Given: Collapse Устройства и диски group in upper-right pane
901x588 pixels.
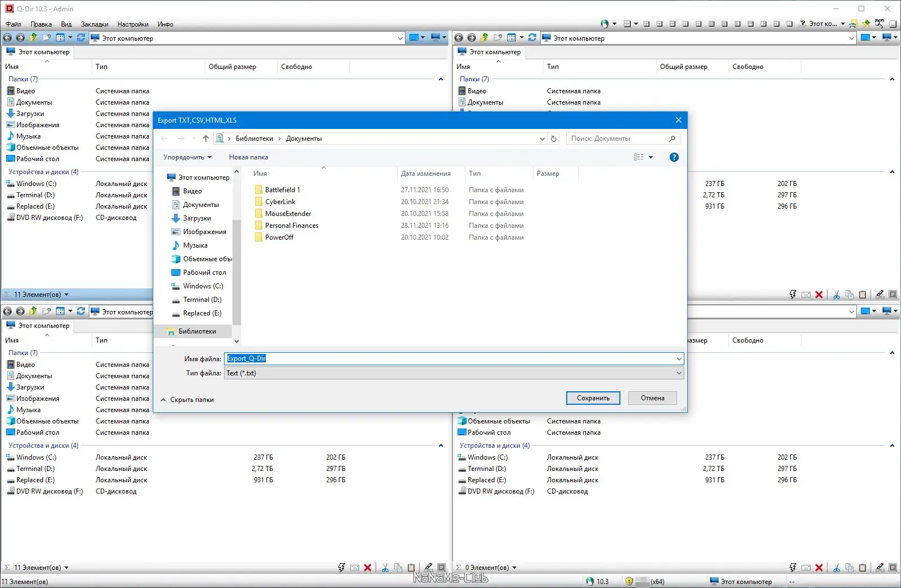Looking at the screenshot, I should (x=892, y=172).
